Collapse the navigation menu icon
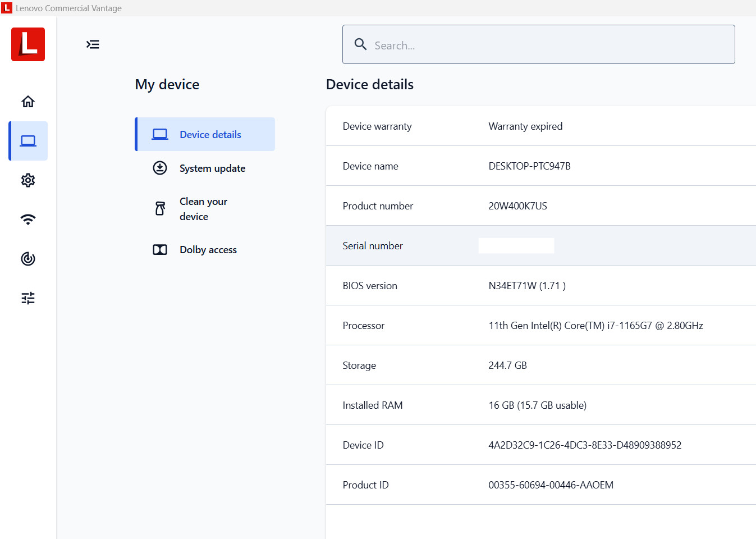 pos(93,44)
